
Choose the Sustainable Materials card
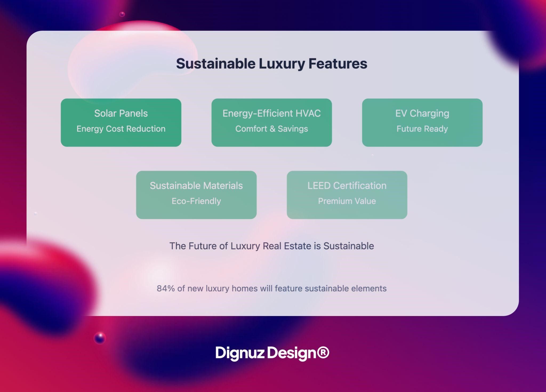(196, 195)
